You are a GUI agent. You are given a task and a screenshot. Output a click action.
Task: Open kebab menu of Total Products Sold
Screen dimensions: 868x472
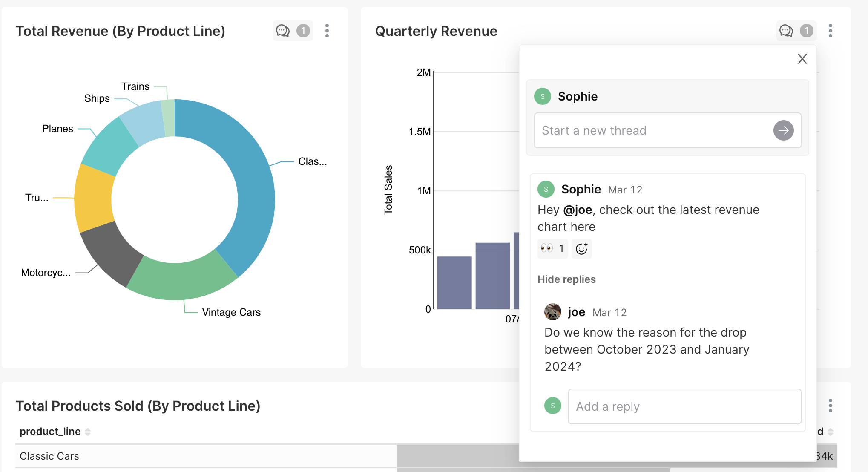coord(831,406)
